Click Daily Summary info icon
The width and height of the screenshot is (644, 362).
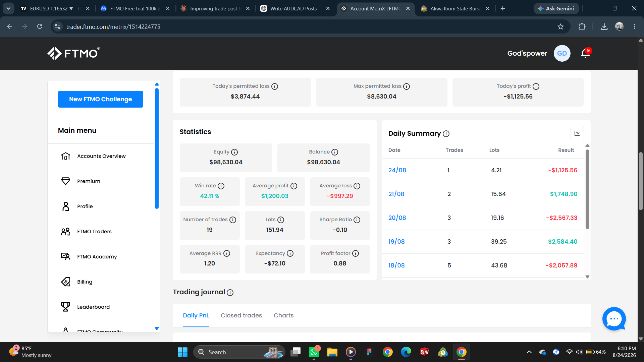446,134
